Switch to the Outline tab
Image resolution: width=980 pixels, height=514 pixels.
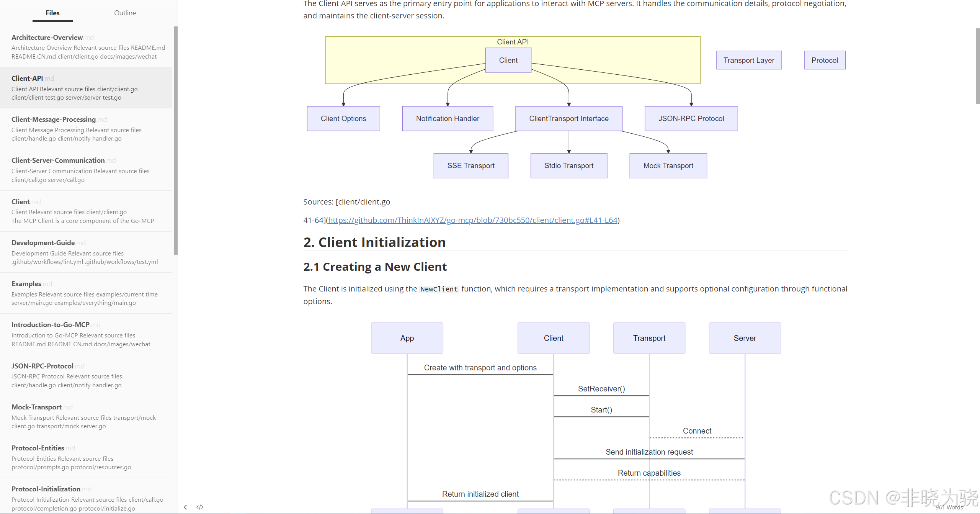pos(125,13)
